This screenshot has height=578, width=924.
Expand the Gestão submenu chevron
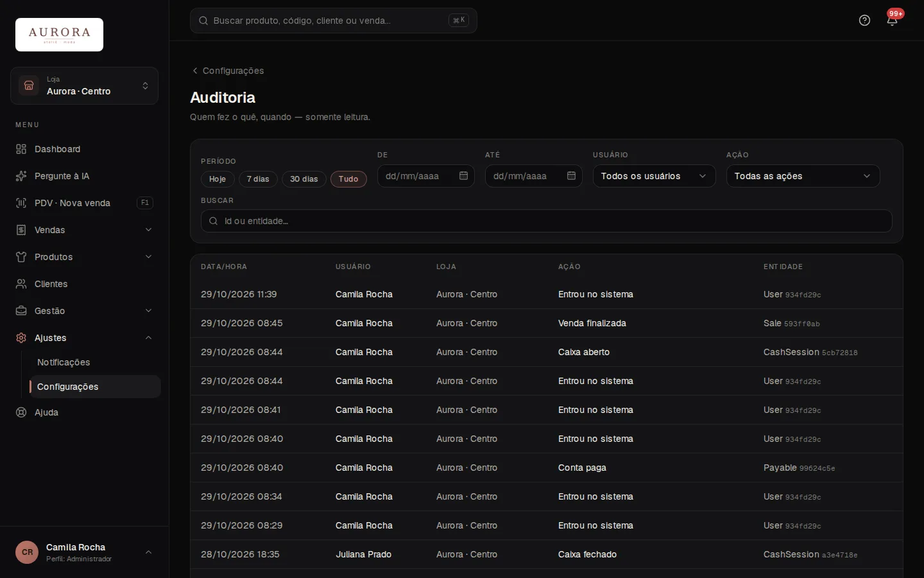148,311
